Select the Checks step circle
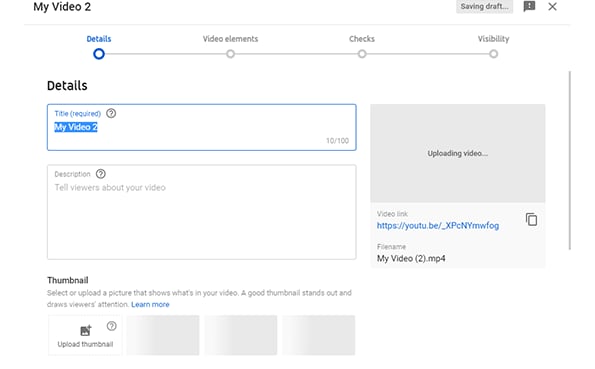Image resolution: width=595 pixels, height=369 pixels. click(362, 54)
